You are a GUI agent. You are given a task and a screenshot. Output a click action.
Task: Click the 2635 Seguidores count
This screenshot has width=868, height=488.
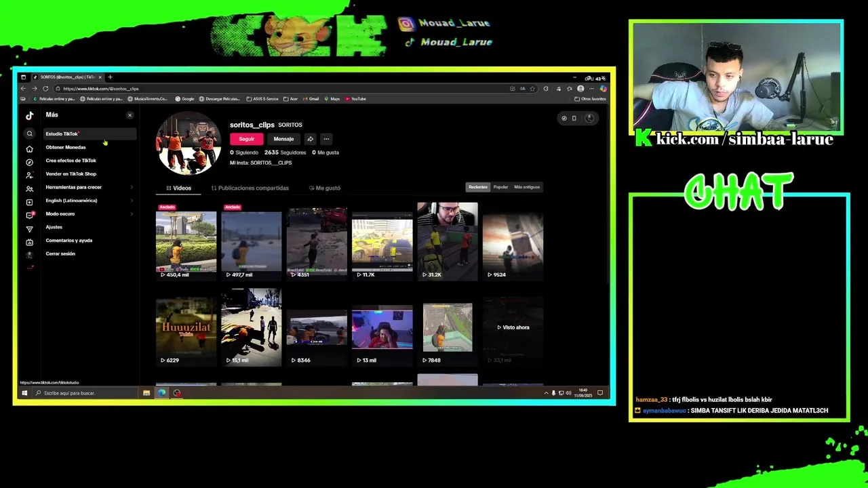(285, 152)
